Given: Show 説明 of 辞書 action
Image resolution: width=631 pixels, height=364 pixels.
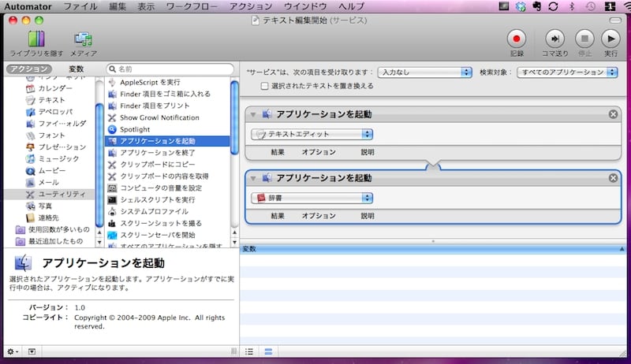Looking at the screenshot, I should coord(368,216).
